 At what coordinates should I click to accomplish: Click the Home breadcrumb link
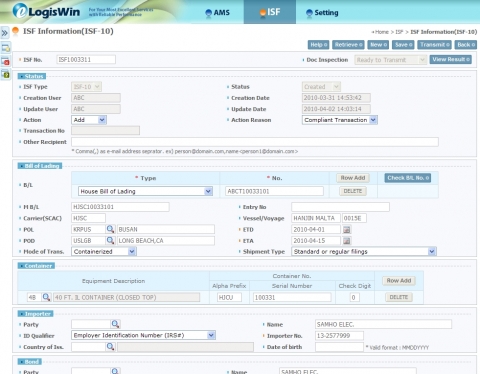point(382,32)
